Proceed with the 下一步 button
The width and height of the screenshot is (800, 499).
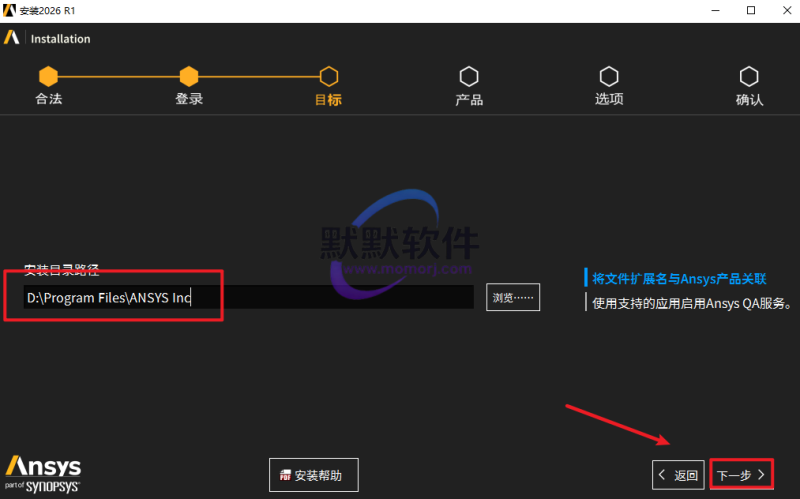(x=742, y=475)
